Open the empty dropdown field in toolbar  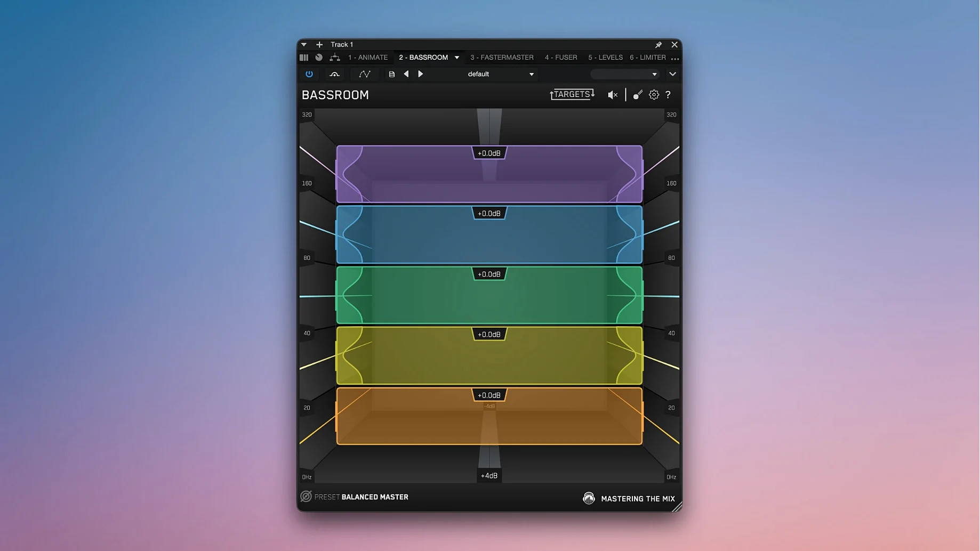click(x=624, y=74)
